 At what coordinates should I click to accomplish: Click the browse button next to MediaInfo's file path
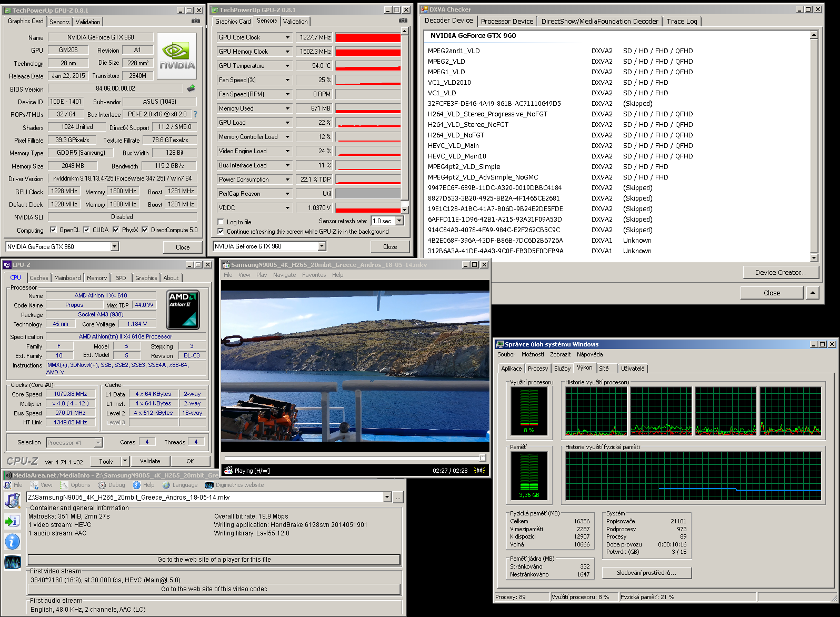click(x=398, y=497)
